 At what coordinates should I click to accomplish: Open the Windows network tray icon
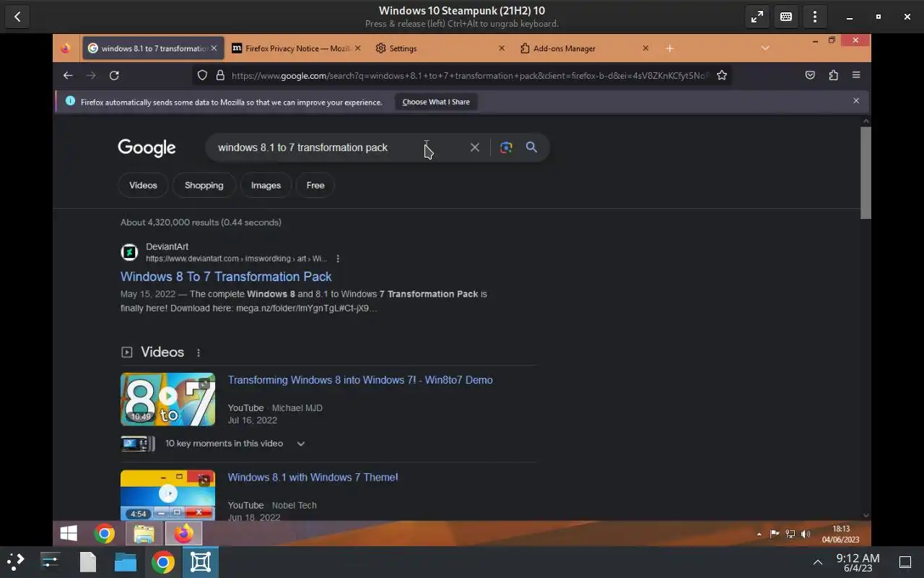point(790,534)
